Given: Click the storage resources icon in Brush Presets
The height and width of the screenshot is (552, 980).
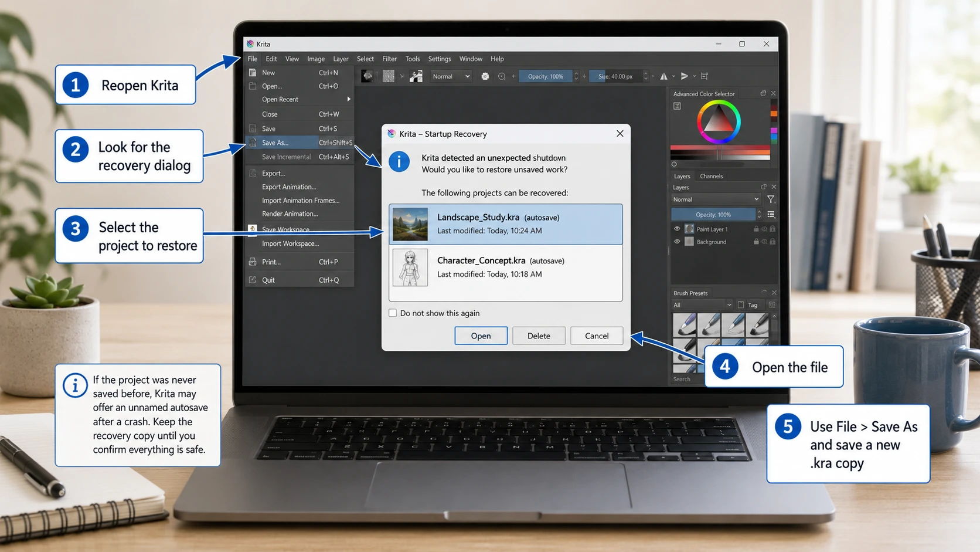Looking at the screenshot, I should coord(741,304).
